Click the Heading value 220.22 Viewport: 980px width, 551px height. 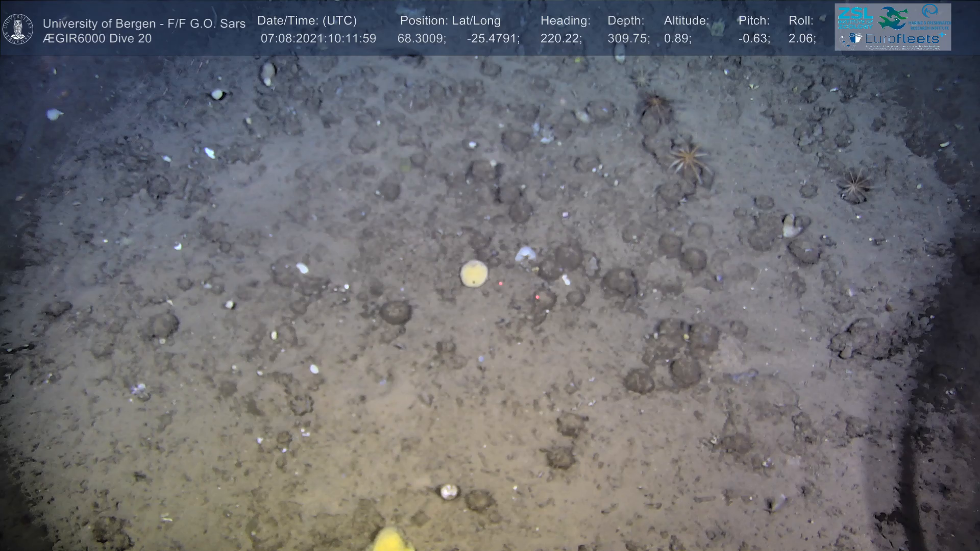(x=560, y=39)
